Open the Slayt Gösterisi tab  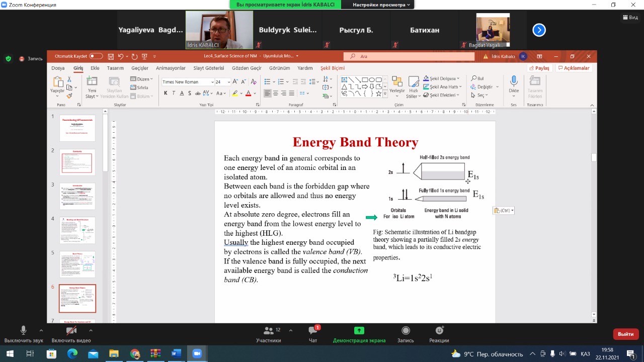tap(209, 68)
